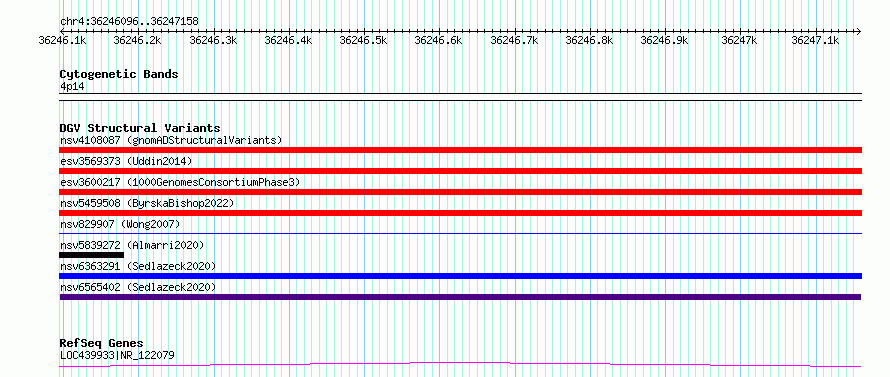This screenshot has width=890, height=377.
Task: Open variant nsv829907 Wong2007 label
Action: coord(120,224)
